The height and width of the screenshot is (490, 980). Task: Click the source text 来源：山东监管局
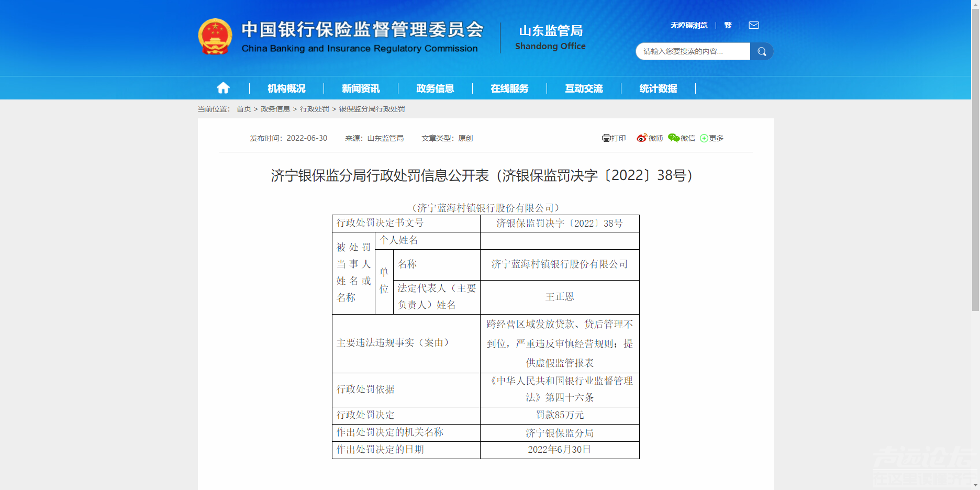point(374,138)
